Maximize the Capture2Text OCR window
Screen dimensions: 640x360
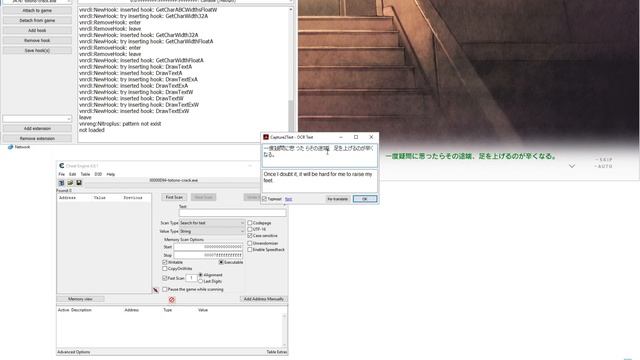pyautogui.click(x=356, y=137)
